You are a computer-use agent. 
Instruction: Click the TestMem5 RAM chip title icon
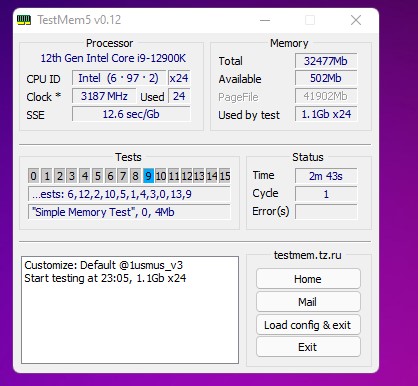coord(24,20)
